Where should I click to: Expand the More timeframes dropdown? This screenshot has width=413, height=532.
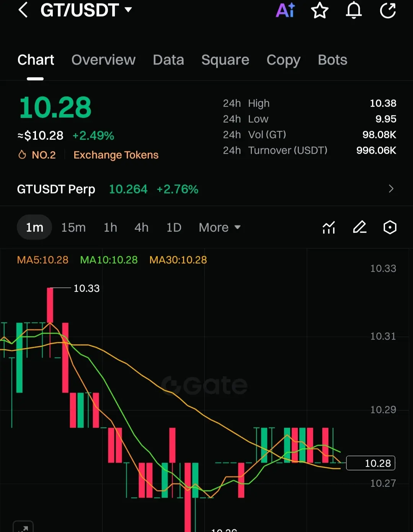tap(220, 227)
